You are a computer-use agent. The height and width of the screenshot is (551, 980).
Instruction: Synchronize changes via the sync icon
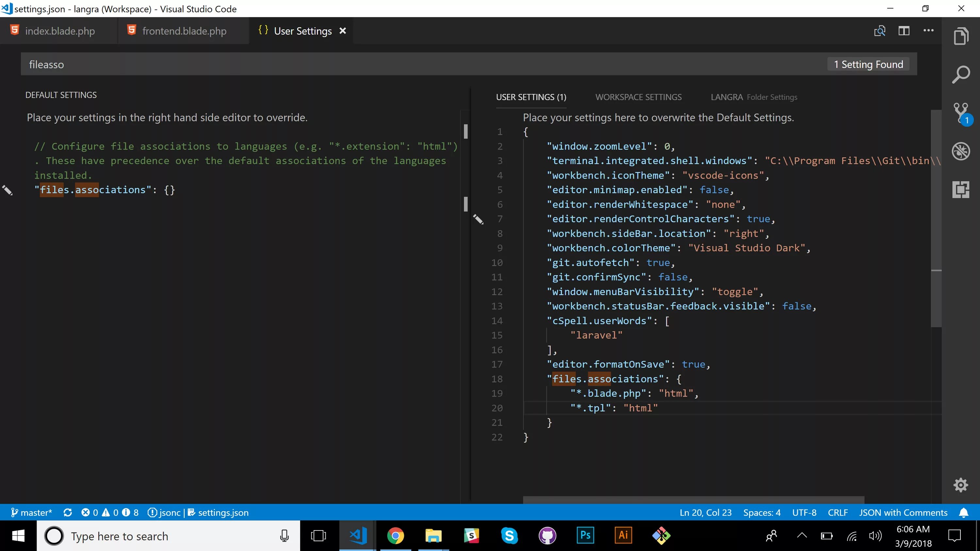pos(68,512)
